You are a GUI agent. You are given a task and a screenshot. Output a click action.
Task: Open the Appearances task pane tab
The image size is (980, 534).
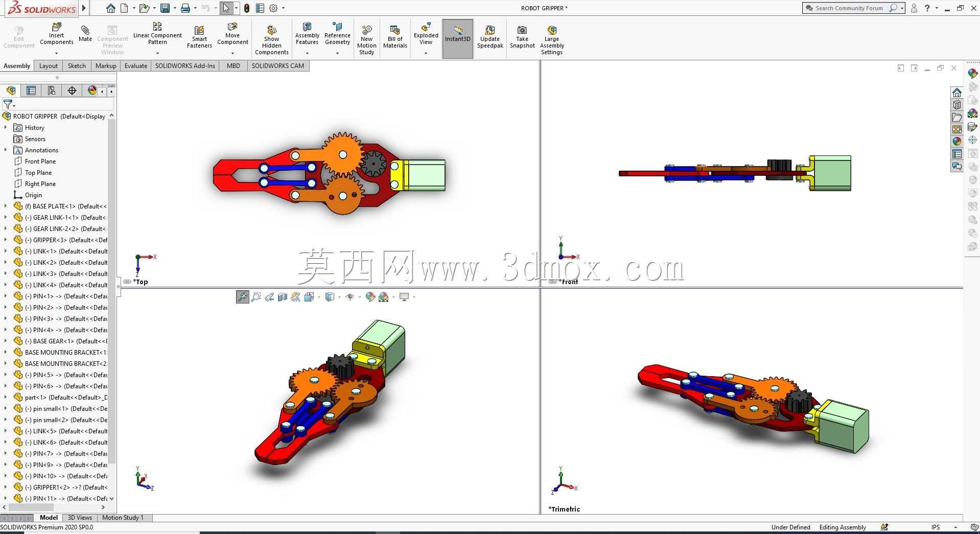click(956, 141)
